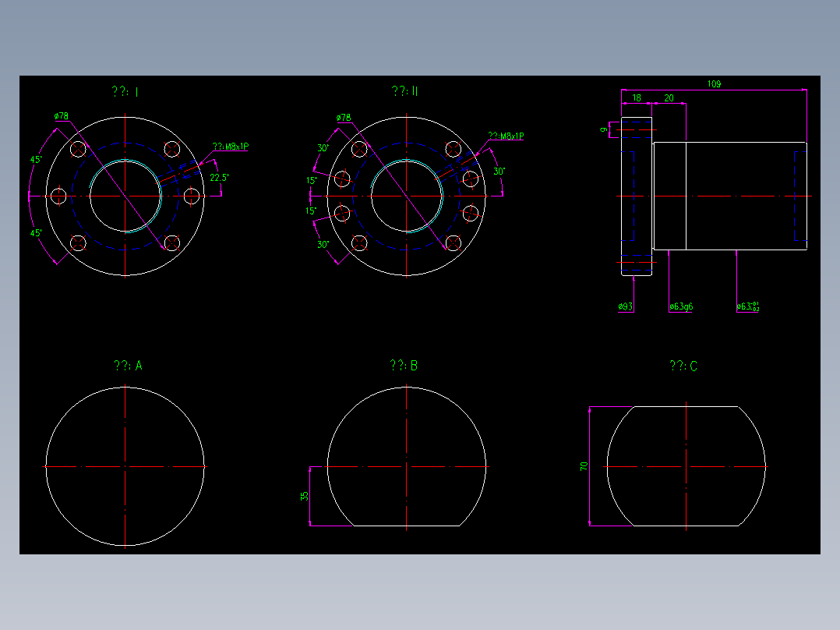Image resolution: width=840 pixels, height=630 pixels.
Task: Click the 20 length dimension
Action: tap(669, 97)
